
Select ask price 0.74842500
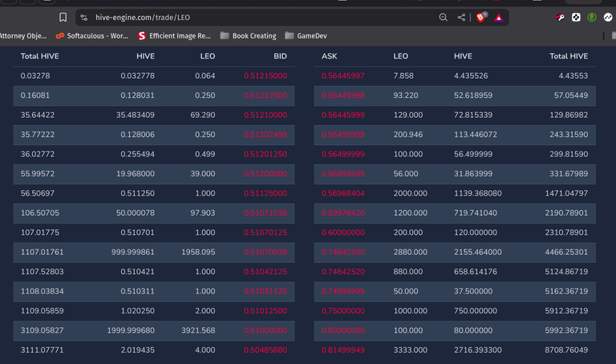pyautogui.click(x=343, y=252)
